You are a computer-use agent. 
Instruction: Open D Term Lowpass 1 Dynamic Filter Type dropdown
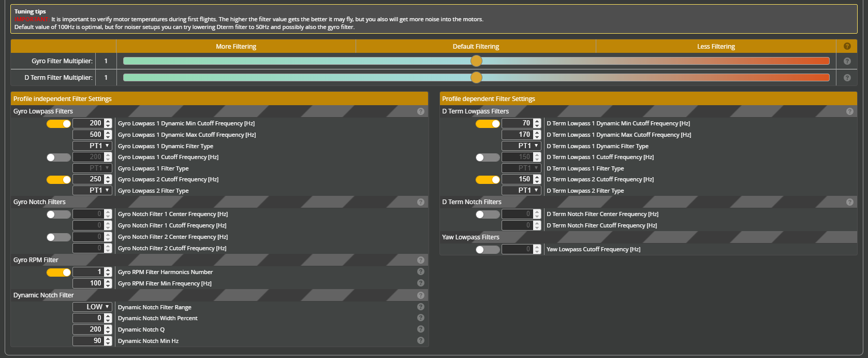[x=522, y=146]
